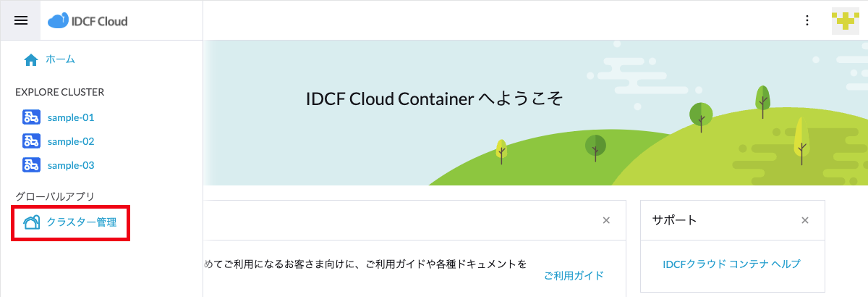Follow the ご利用ガイド link
This screenshot has height=297, width=868.
574,275
